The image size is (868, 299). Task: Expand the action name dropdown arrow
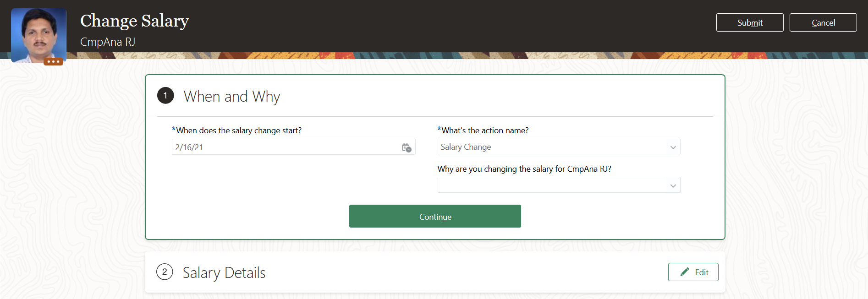point(673,147)
